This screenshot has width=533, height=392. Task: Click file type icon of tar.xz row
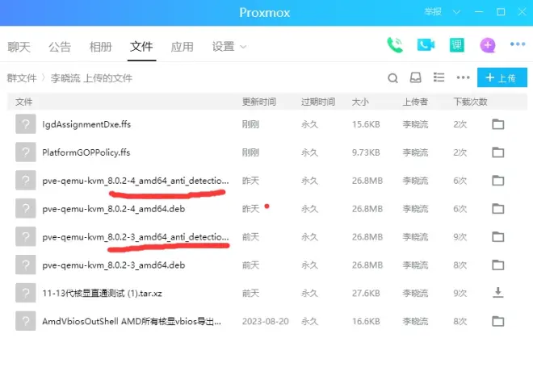point(26,293)
